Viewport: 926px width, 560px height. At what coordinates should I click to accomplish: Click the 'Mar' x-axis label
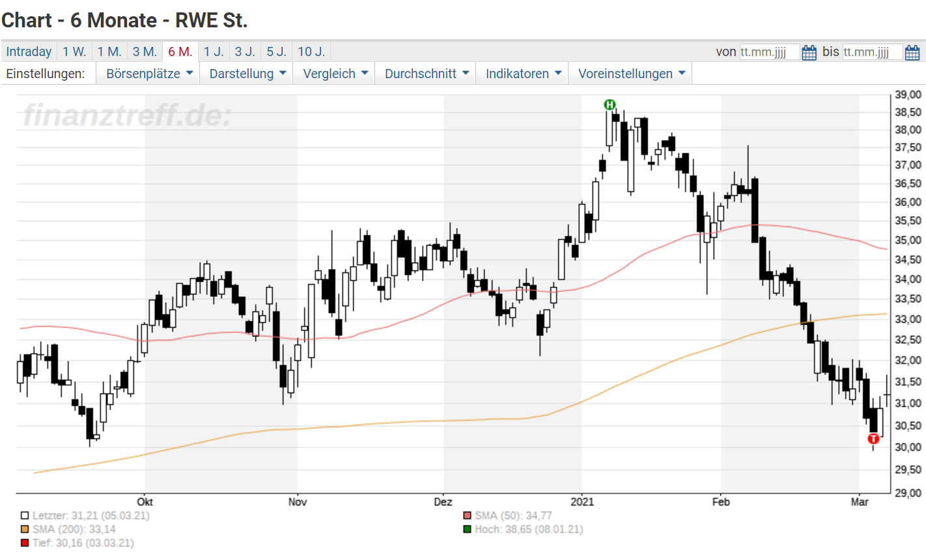pos(860,501)
